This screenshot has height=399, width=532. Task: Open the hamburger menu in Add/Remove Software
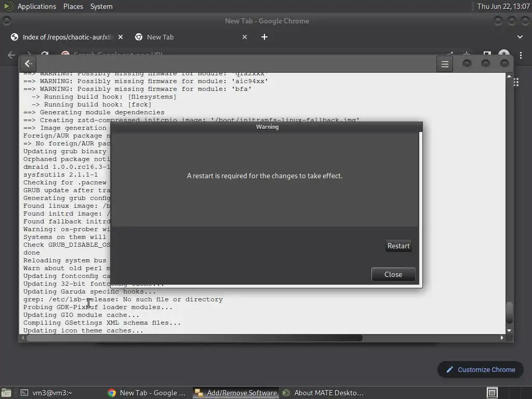point(445,64)
